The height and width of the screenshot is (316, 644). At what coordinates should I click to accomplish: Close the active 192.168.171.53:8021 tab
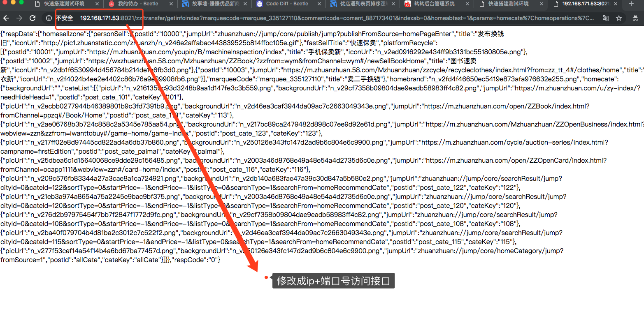(x=615, y=4)
